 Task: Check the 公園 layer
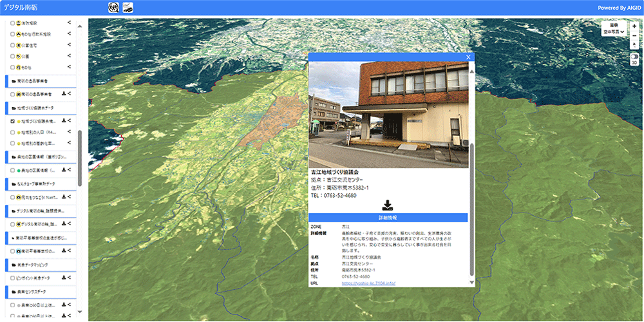12,56
